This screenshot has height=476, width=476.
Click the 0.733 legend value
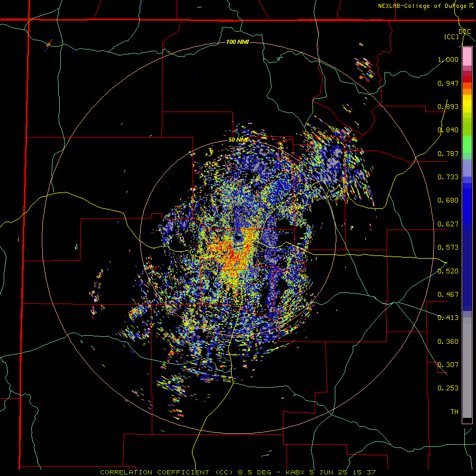(x=448, y=177)
